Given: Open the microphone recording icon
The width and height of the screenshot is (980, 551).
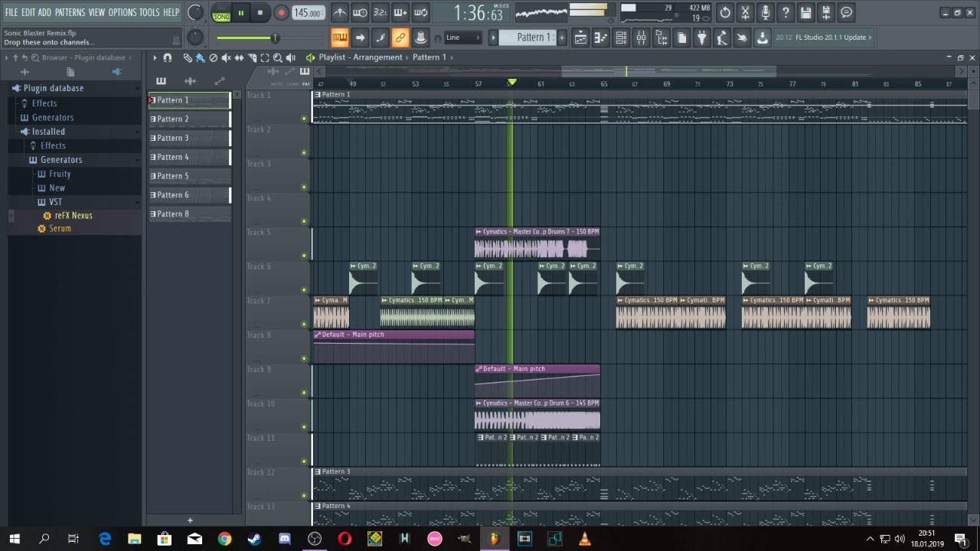Looking at the screenshot, I should coord(765,12).
